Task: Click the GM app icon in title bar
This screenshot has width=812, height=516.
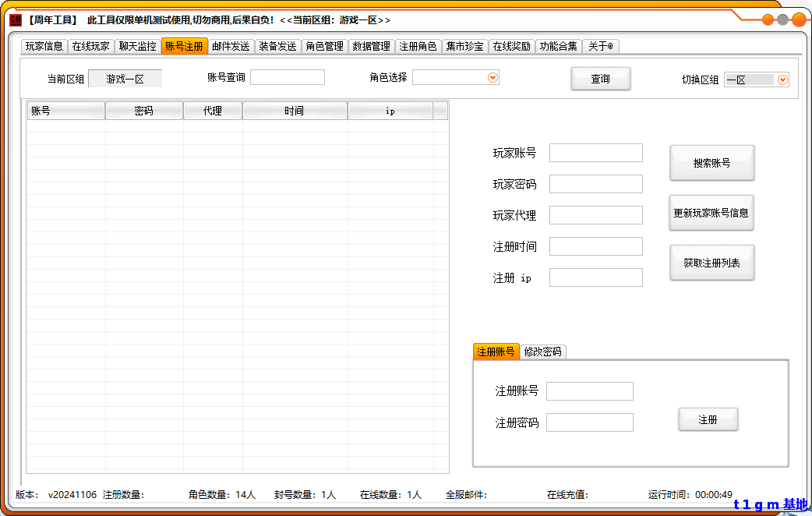Action: click(x=16, y=19)
